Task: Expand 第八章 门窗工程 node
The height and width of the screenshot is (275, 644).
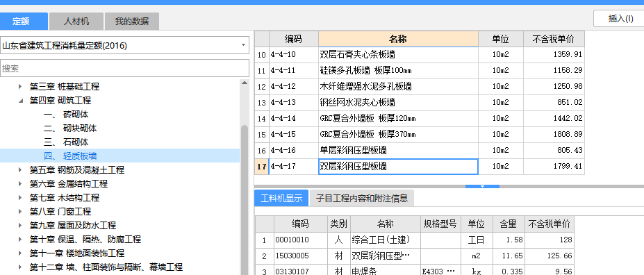Action: pyautogui.click(x=21, y=212)
